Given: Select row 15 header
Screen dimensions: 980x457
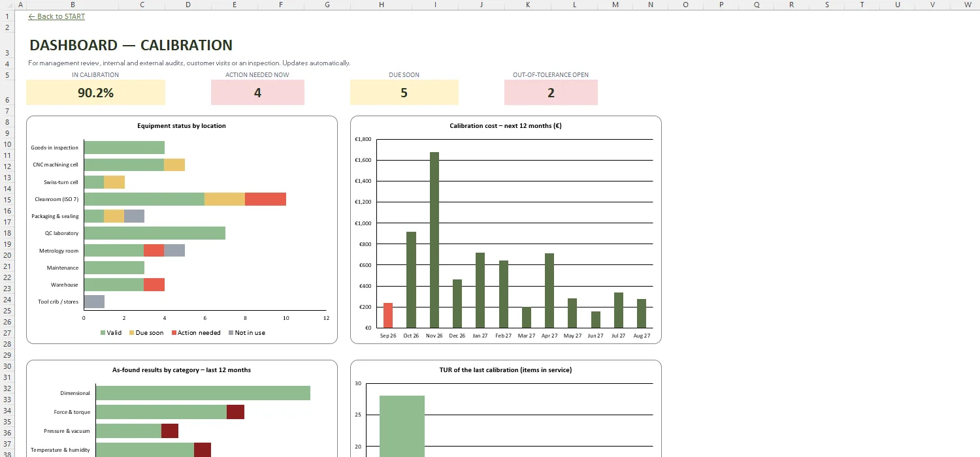Looking at the screenshot, I should tap(7, 199).
